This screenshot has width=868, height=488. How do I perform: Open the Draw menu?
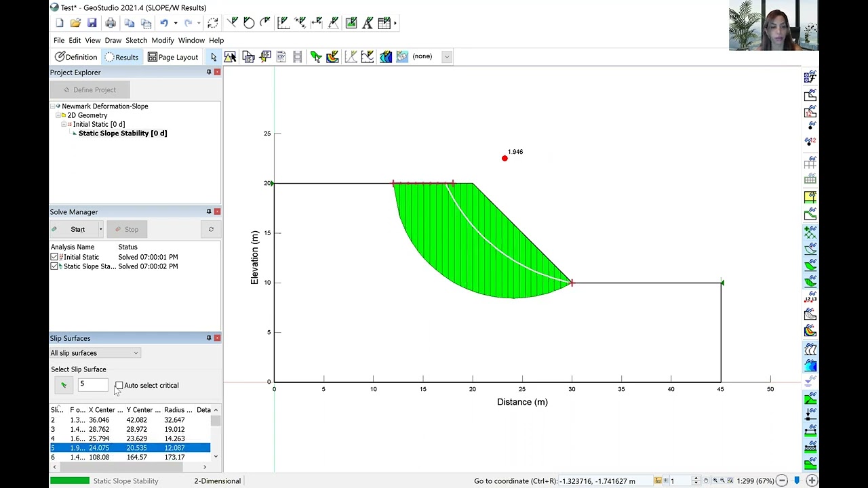click(x=113, y=40)
